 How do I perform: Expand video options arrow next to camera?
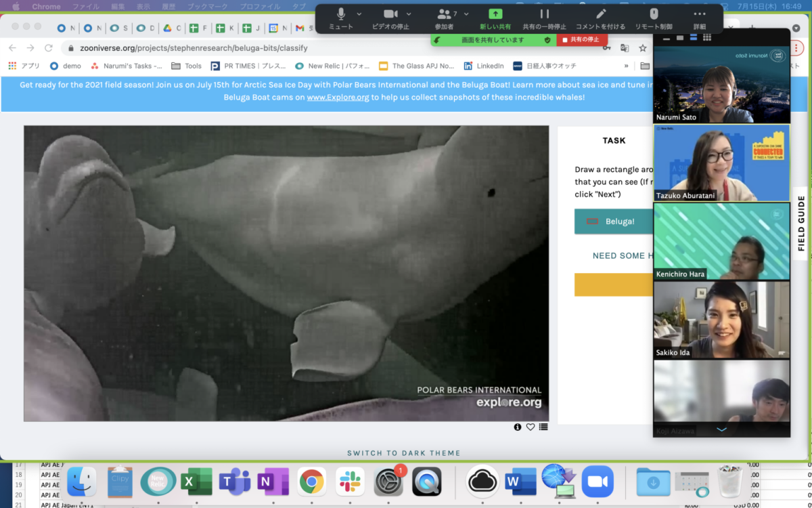coord(409,14)
